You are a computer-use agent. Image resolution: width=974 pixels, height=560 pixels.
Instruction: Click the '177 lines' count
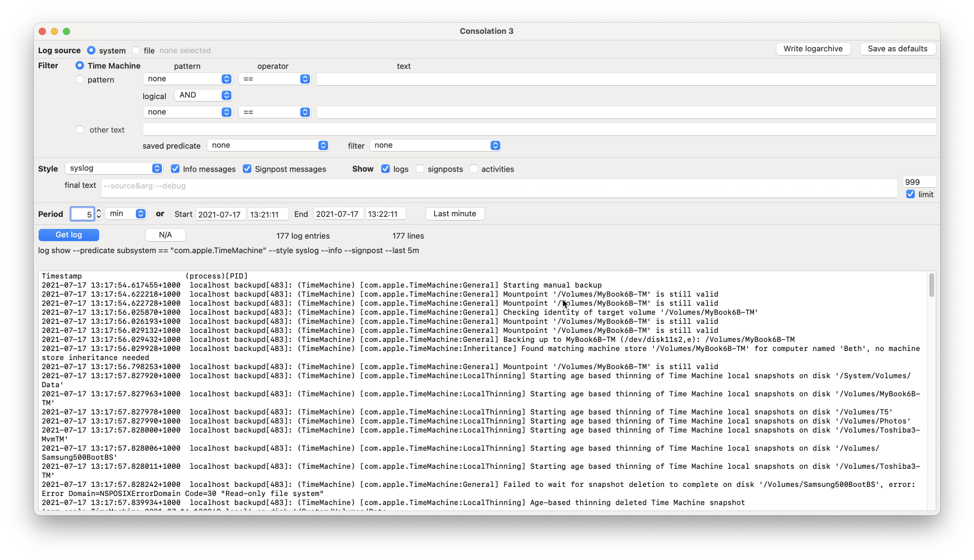pos(408,236)
